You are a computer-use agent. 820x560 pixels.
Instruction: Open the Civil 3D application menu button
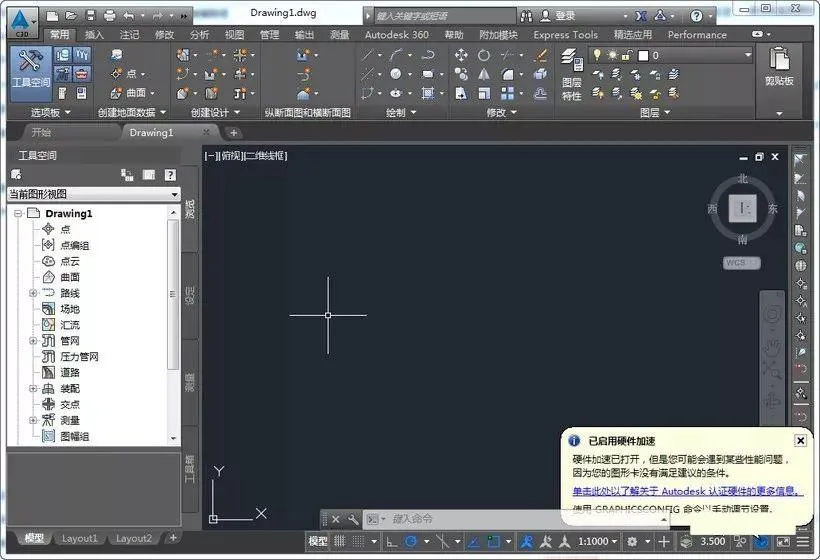point(21,23)
